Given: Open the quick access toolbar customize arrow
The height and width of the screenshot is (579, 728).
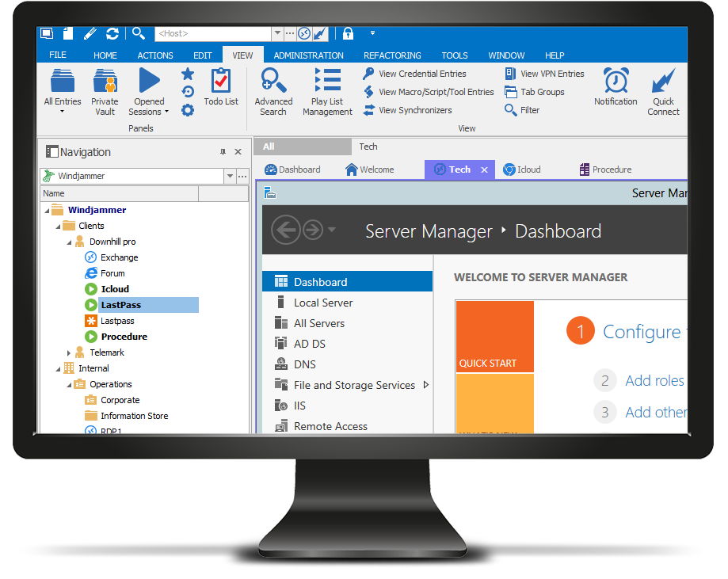Looking at the screenshot, I should coord(372,33).
